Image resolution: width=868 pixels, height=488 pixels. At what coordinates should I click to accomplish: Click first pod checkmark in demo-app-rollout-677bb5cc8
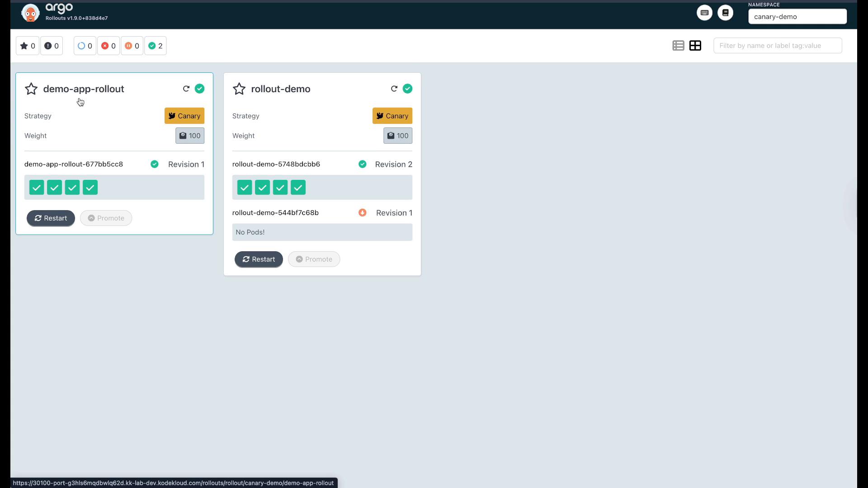tap(37, 188)
